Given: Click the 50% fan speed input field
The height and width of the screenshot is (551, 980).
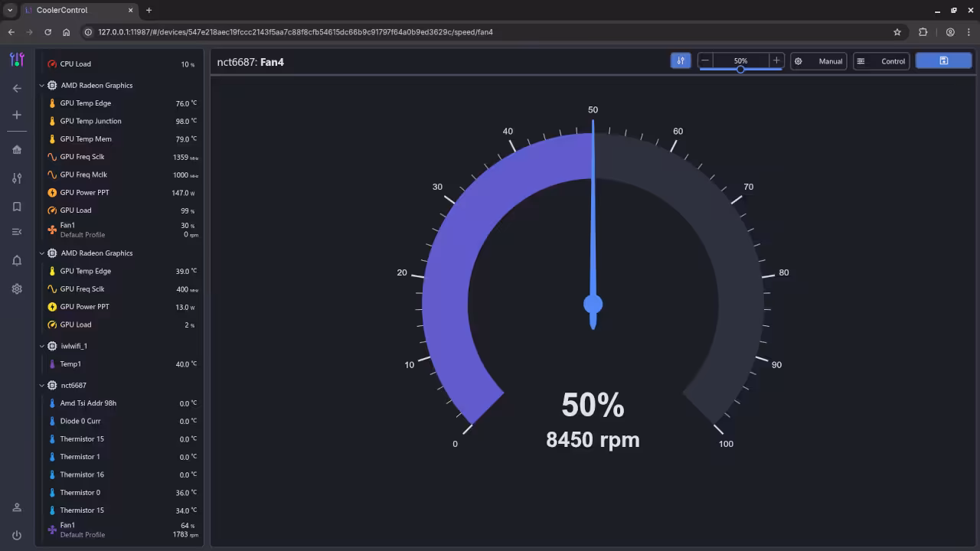Looking at the screenshot, I should pos(740,60).
